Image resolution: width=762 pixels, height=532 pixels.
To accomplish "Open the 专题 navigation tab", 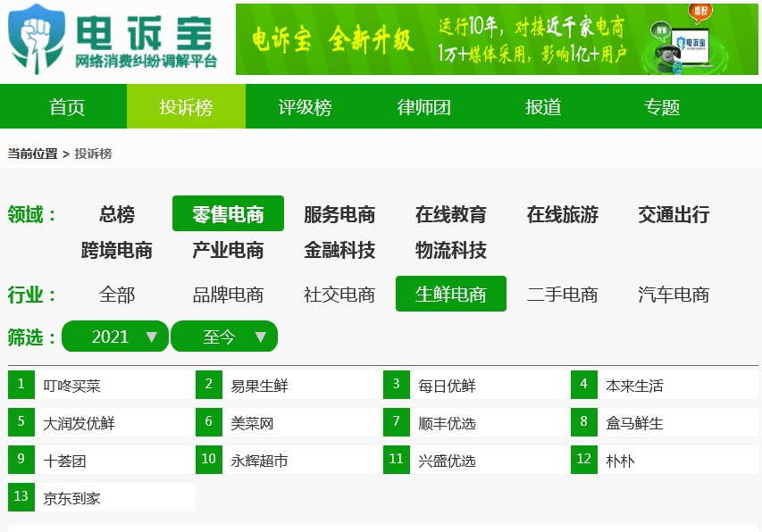I will [x=661, y=107].
